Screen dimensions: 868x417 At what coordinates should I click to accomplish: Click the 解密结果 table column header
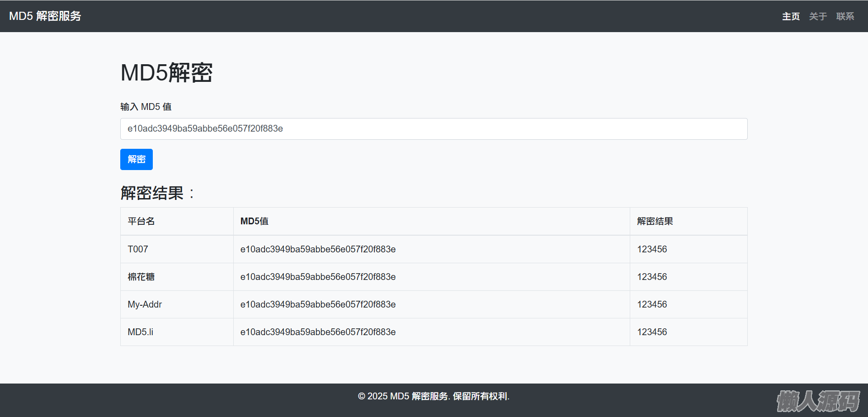655,221
